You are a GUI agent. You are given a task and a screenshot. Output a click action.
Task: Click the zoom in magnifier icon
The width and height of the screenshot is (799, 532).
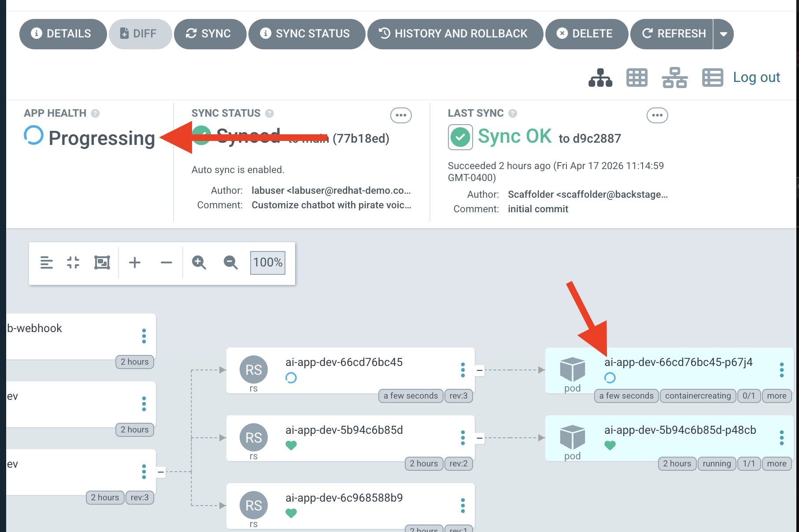[x=199, y=262]
